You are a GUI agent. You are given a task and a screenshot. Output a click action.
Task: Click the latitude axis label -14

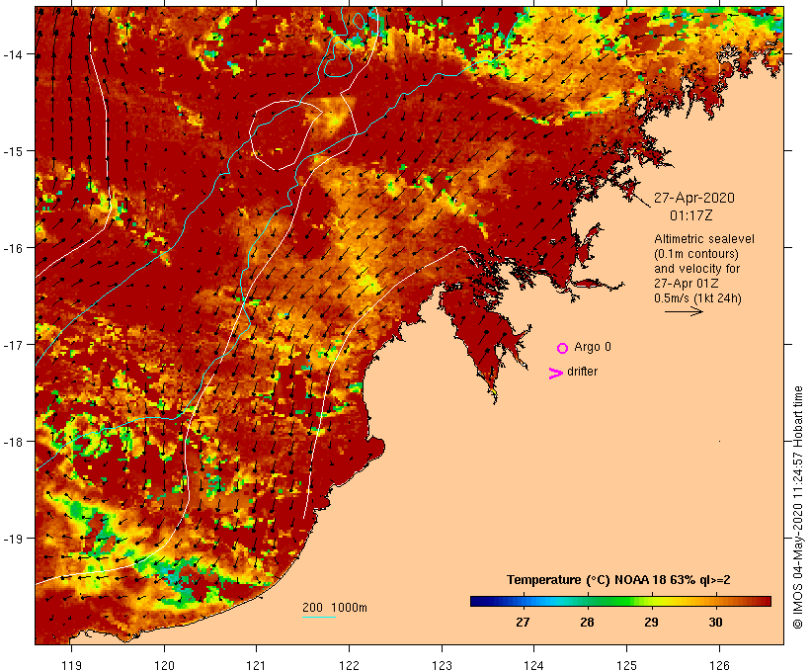(x=12, y=53)
